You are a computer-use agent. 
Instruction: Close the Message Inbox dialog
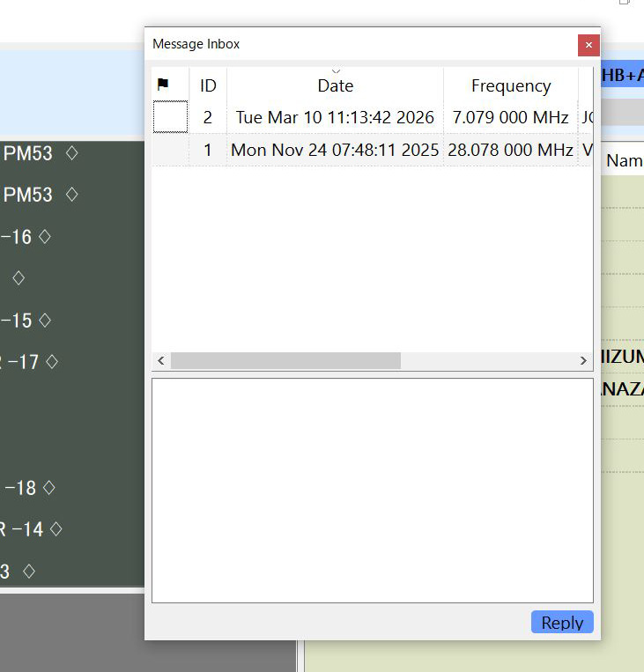click(588, 45)
